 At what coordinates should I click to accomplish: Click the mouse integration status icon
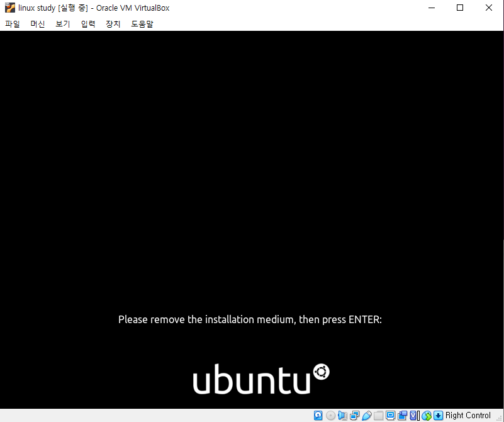pyautogui.click(x=427, y=416)
